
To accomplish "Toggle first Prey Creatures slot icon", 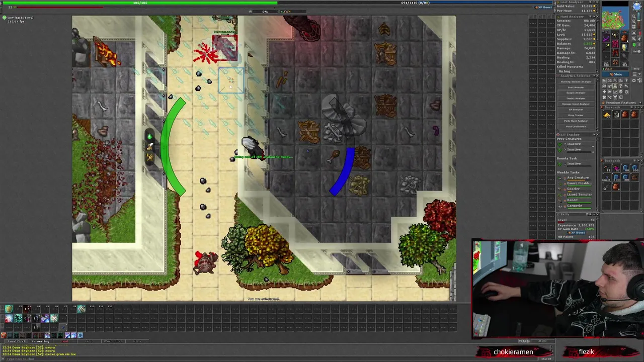I will (559, 144).
